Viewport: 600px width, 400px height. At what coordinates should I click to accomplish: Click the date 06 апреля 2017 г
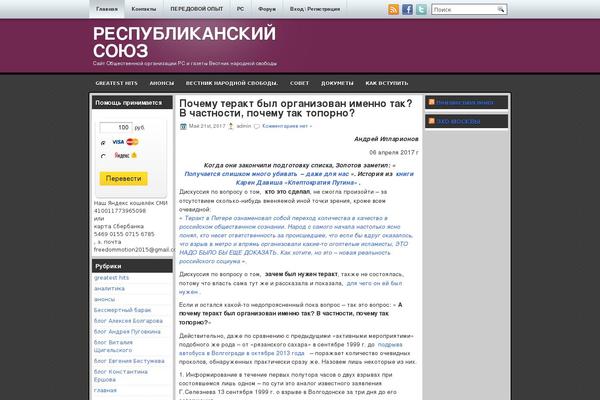(x=394, y=152)
